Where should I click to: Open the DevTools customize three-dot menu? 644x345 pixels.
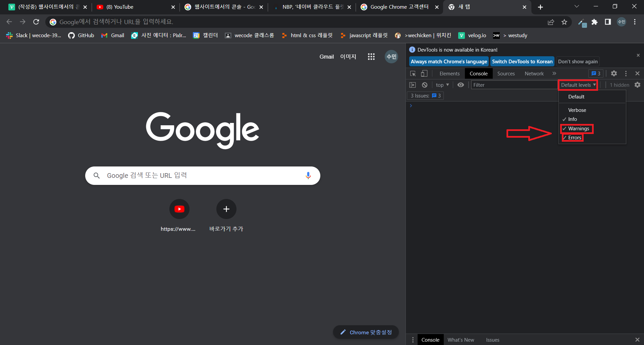pos(626,73)
